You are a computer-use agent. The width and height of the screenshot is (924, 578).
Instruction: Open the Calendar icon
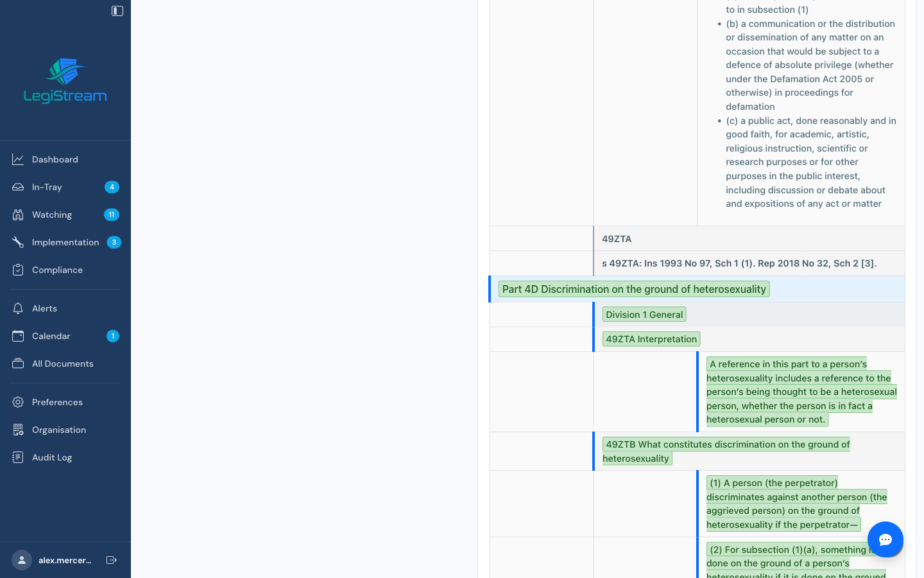click(x=17, y=336)
